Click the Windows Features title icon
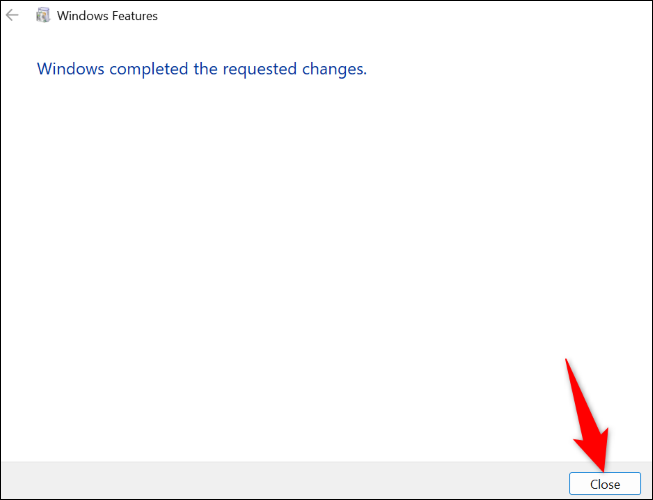Screen dimensions: 653x500 [x=43, y=15]
